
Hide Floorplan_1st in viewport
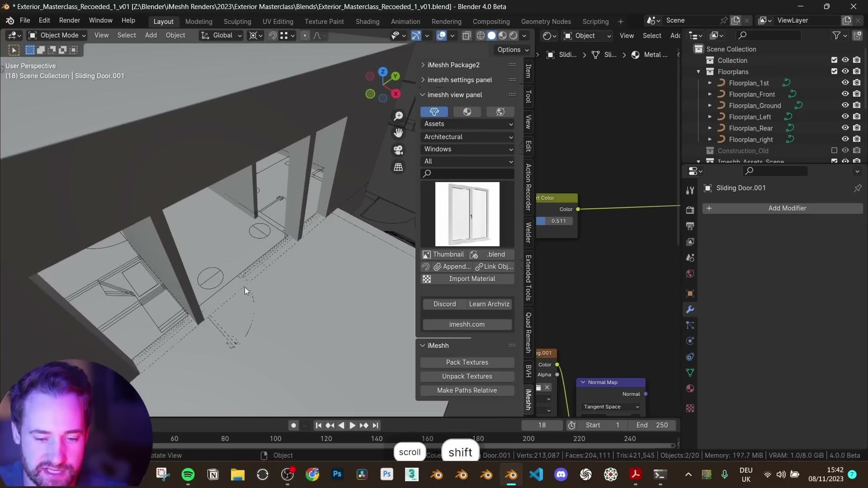[x=845, y=83]
